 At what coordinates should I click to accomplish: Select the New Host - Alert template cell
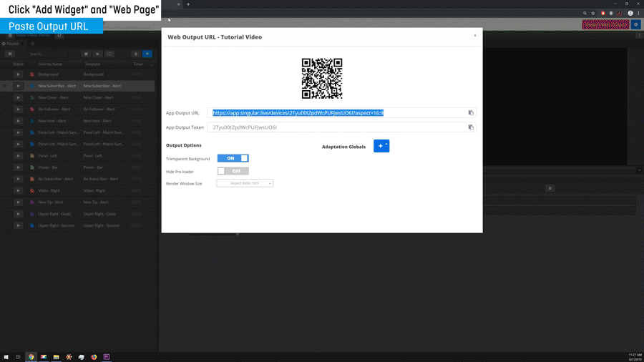pyautogui.click(x=97, y=121)
